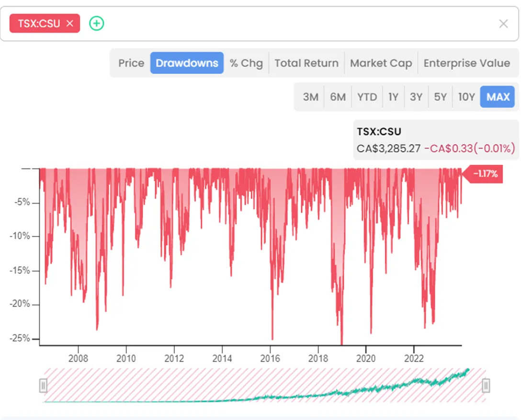521x420 pixels.
Task: Click the -25% y-axis label
Action: click(20, 338)
